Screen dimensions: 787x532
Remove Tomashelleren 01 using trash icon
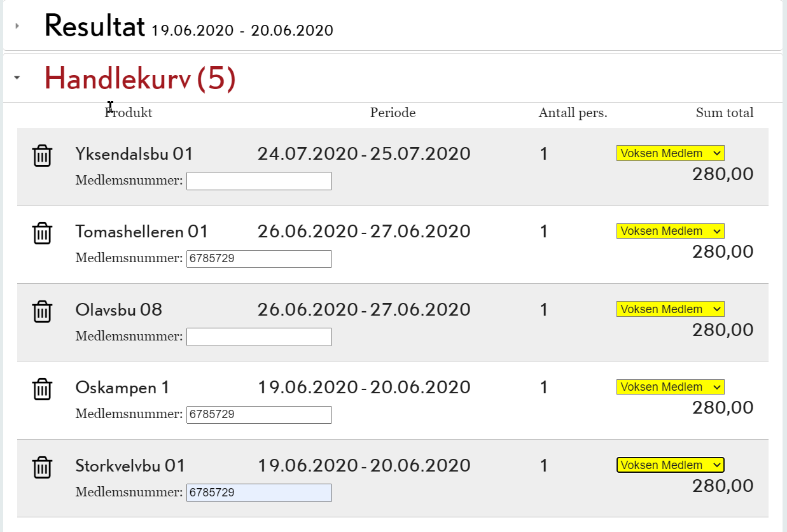(x=42, y=233)
